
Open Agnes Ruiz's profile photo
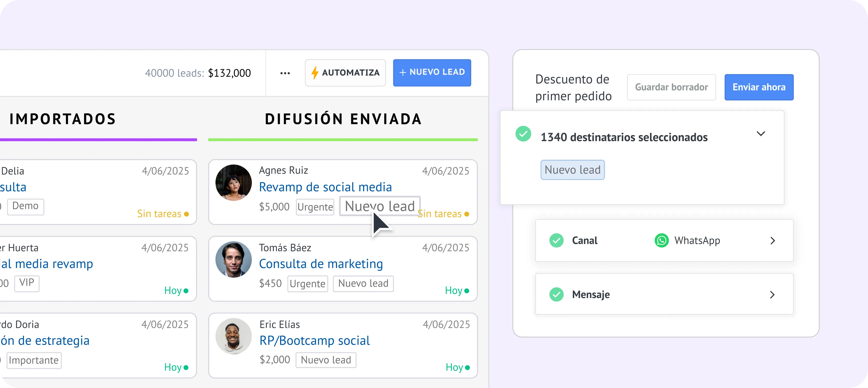tap(234, 183)
